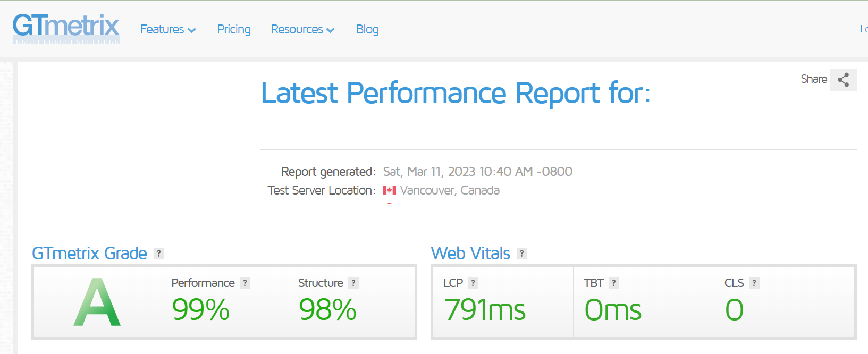This screenshot has height=354, width=868.
Task: Expand the Resources menu
Action: (302, 29)
